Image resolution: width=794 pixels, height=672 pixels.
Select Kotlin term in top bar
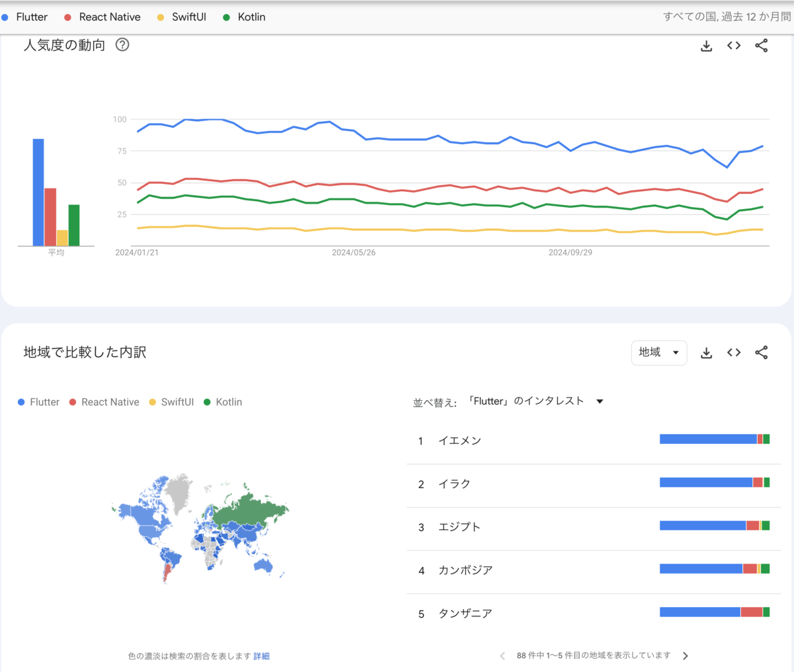244,17
